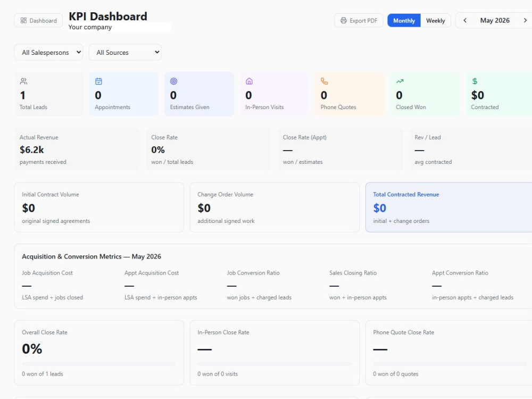Click the Initial Contract Volume card
The image size is (532, 399).
pyautogui.click(x=99, y=207)
